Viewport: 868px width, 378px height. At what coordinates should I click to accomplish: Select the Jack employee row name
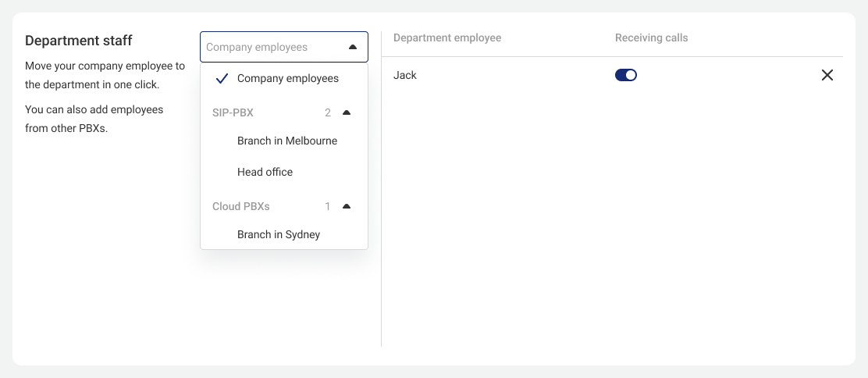pyautogui.click(x=404, y=76)
